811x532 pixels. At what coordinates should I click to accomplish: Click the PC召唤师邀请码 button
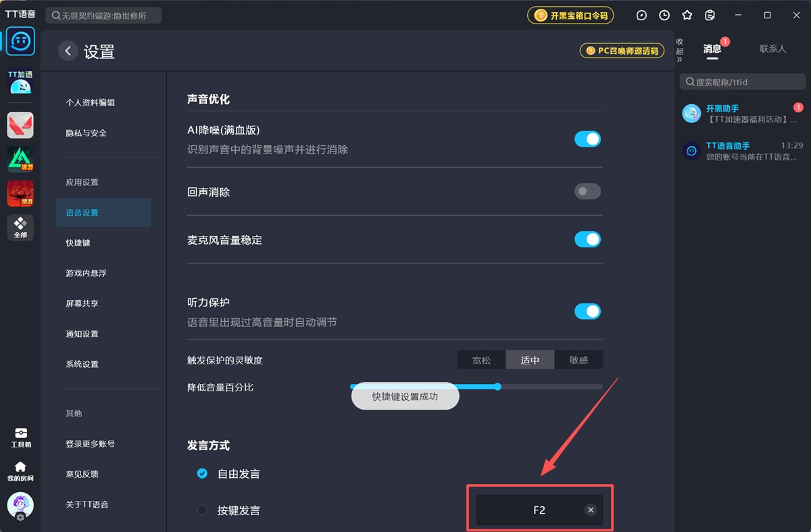coord(621,50)
